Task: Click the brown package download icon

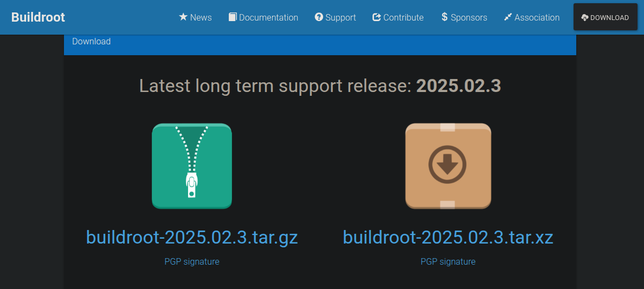Action: [x=448, y=166]
